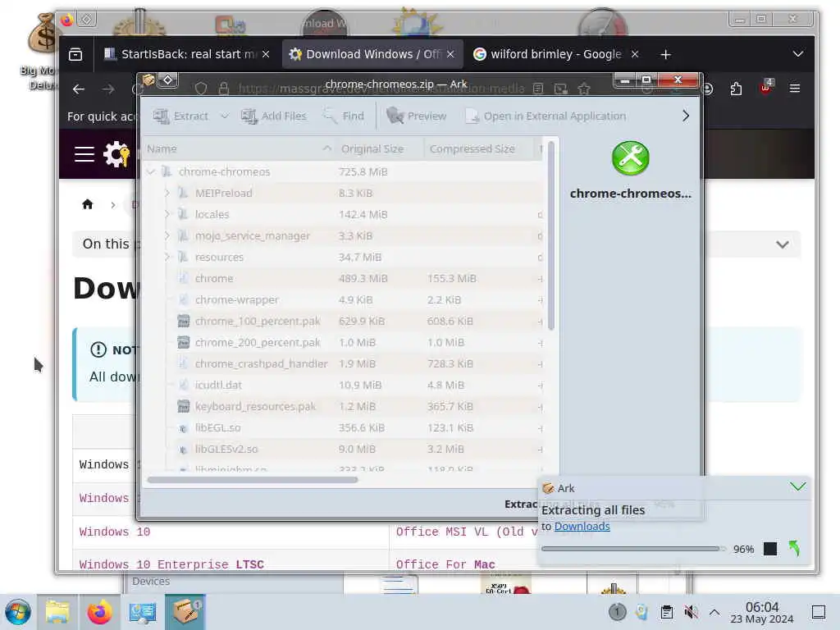This screenshot has height=630, width=840.
Task: Click Ark archive icon in taskbar
Action: pyautogui.click(x=185, y=612)
